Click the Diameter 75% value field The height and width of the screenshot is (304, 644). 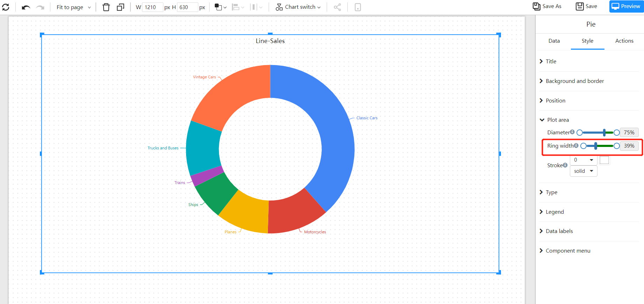[x=629, y=133]
